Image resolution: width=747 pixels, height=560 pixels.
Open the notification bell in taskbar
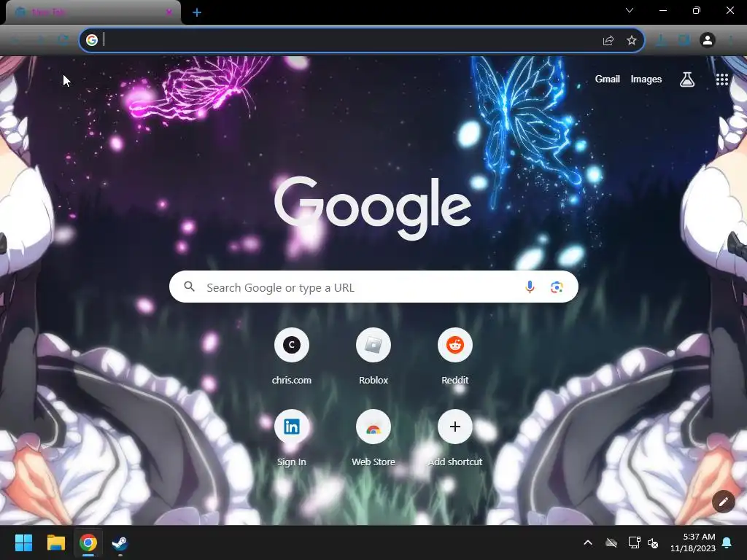727,542
